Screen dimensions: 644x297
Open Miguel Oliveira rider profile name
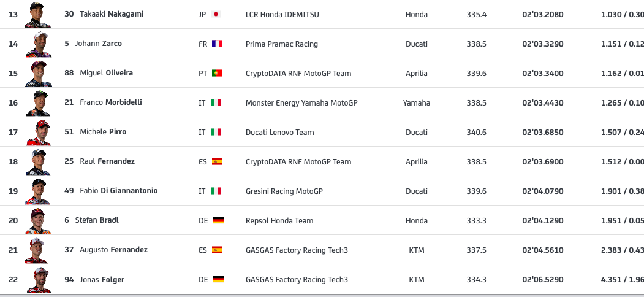pos(107,73)
